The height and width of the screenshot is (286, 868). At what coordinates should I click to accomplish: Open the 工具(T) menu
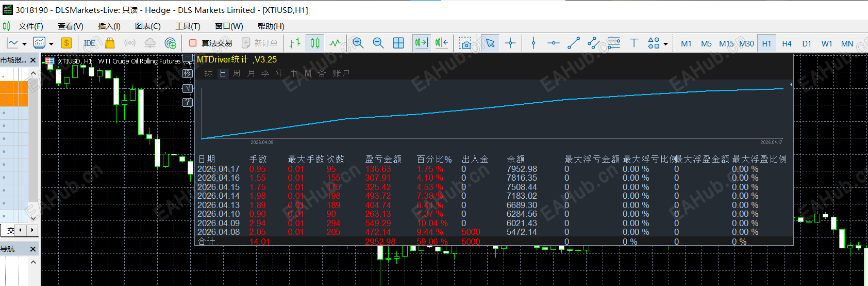188,26
